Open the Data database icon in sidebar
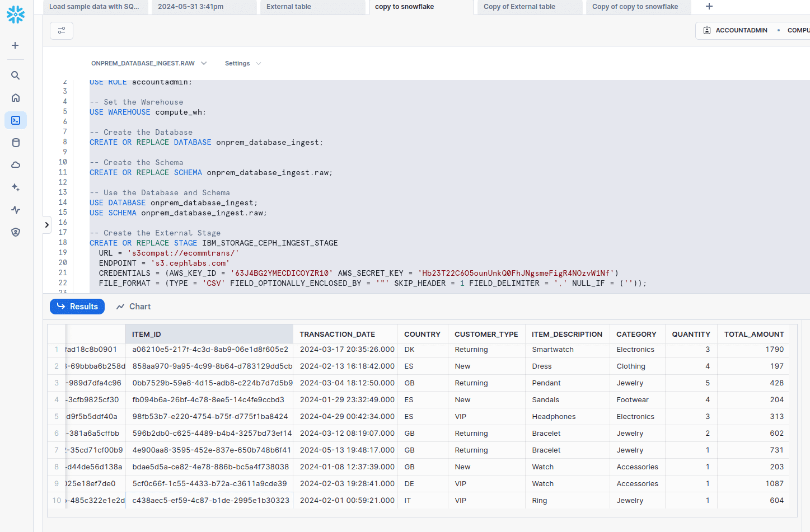 16,143
